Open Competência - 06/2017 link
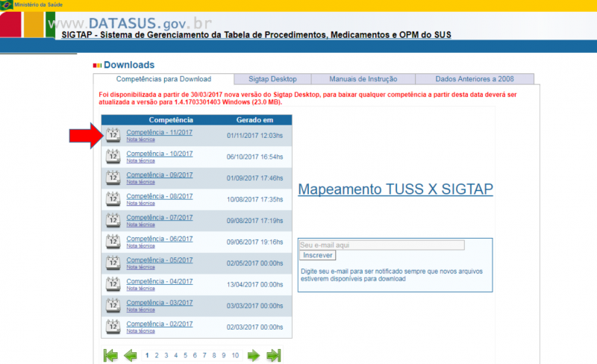 [160, 239]
